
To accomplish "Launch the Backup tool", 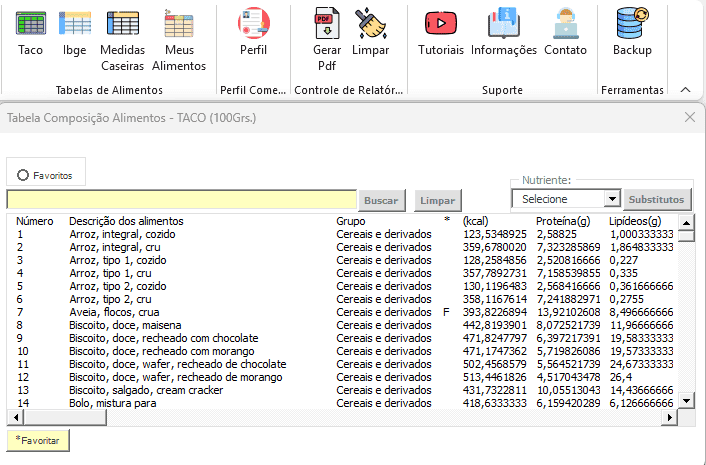I will pyautogui.click(x=632, y=32).
